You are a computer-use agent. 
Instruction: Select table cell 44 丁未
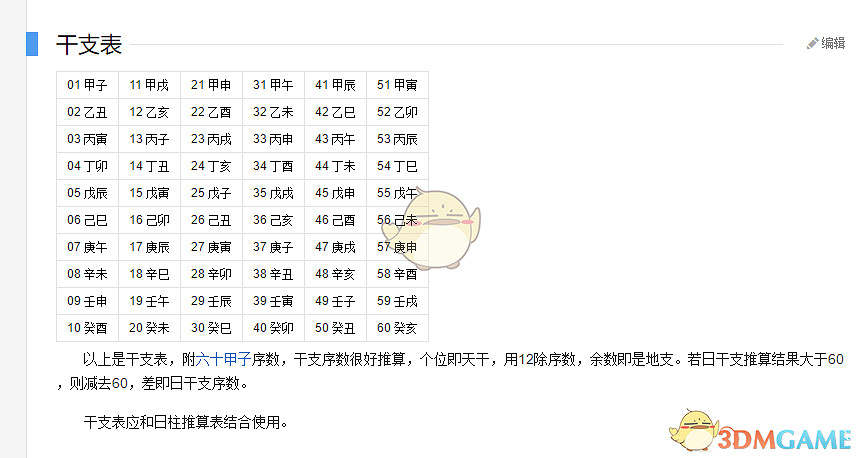[x=335, y=166]
